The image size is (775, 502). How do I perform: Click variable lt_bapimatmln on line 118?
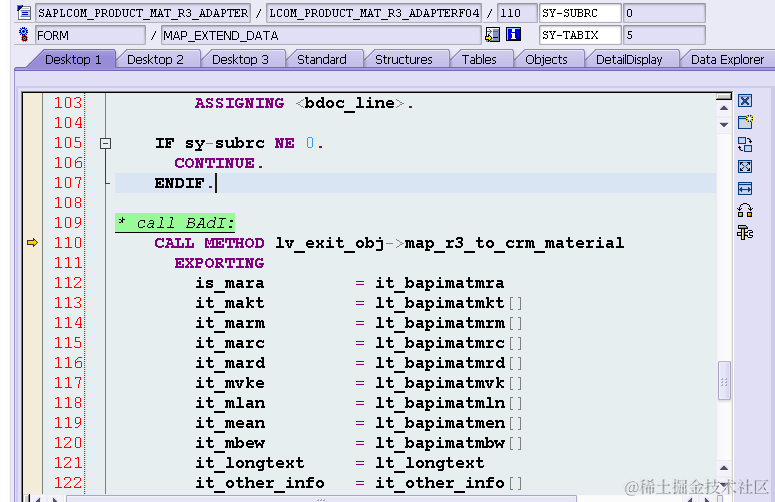pyautogui.click(x=439, y=403)
